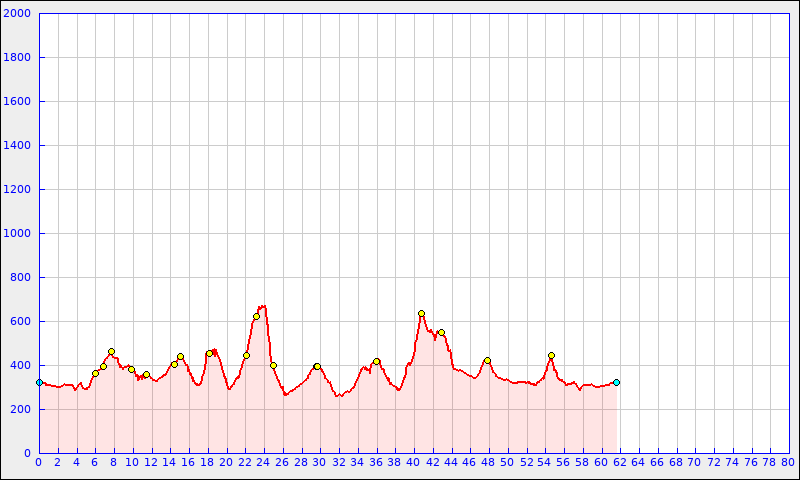
Task: Click the 80 label on the distance axis
Action: [788, 462]
